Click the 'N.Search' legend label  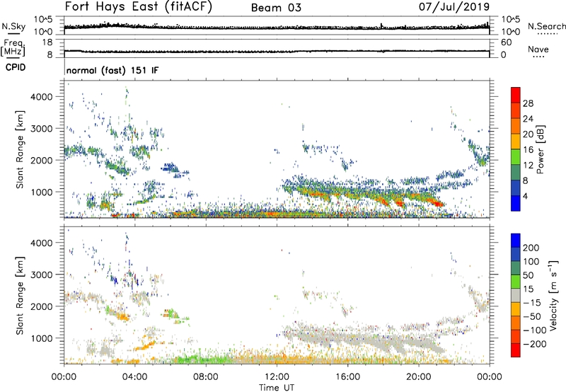click(x=546, y=26)
